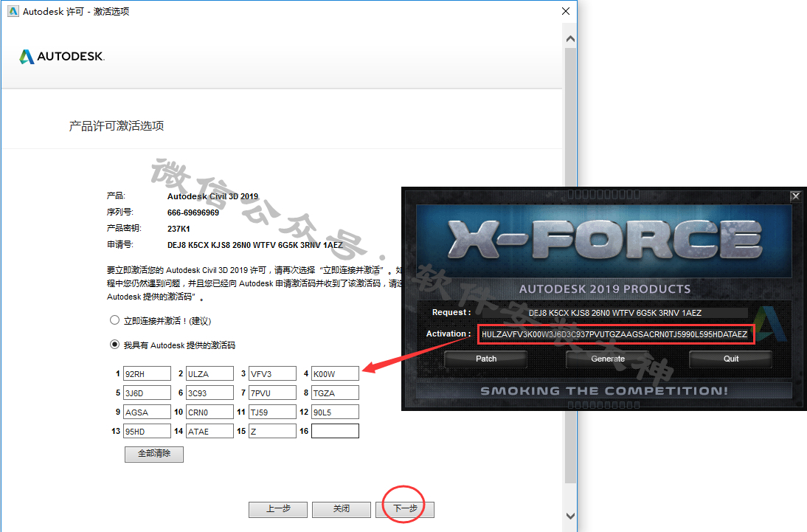Click activation code field 12 containing 90L5
The image size is (807, 532).
pyautogui.click(x=335, y=412)
